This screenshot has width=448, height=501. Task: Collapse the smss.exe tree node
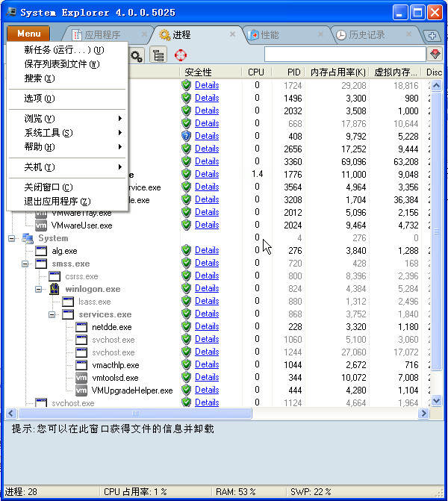click(25, 264)
